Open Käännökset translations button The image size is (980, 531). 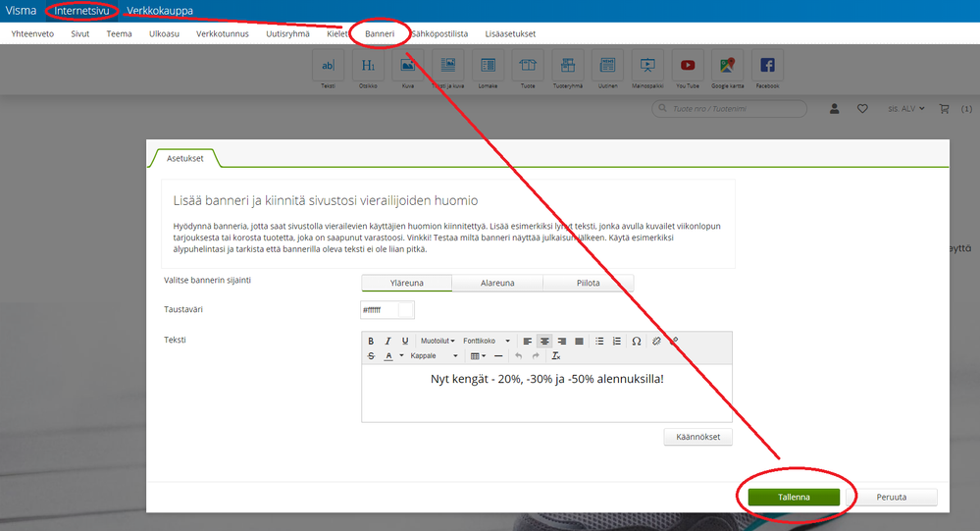pyautogui.click(x=697, y=437)
